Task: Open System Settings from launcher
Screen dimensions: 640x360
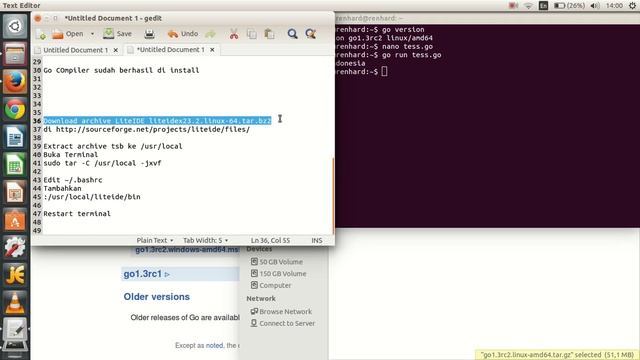Action: pyautogui.click(x=15, y=247)
